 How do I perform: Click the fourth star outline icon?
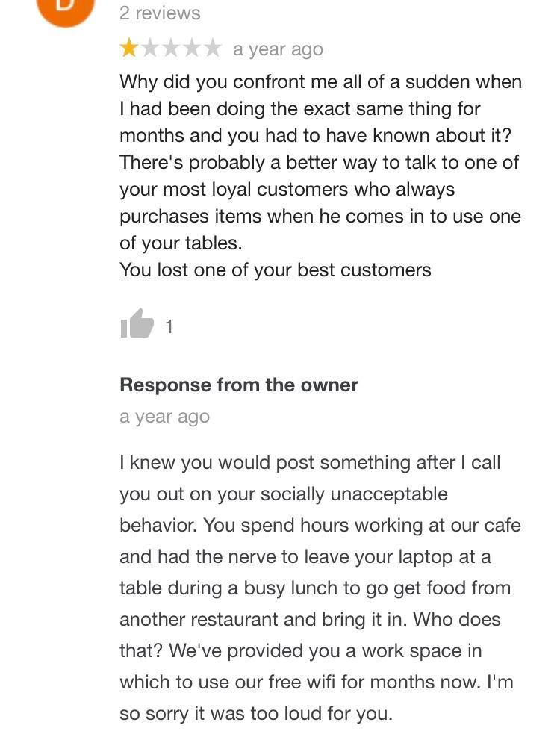193,48
